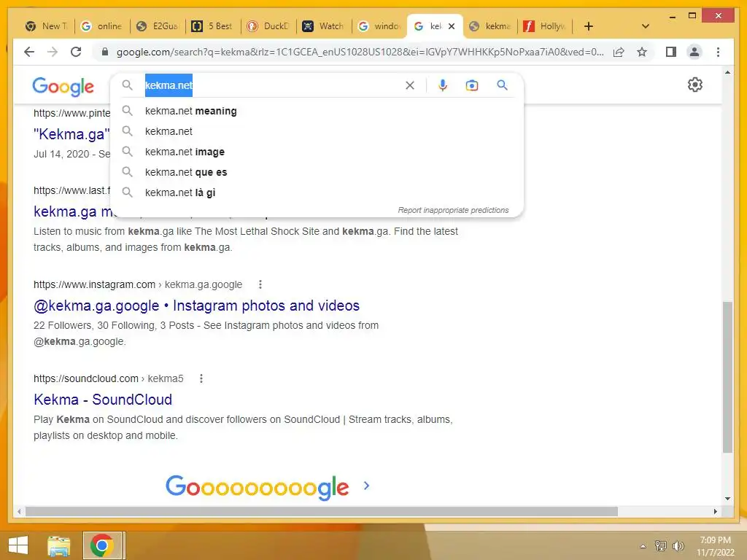Click the Google logo
747x560 pixels.
(63, 87)
